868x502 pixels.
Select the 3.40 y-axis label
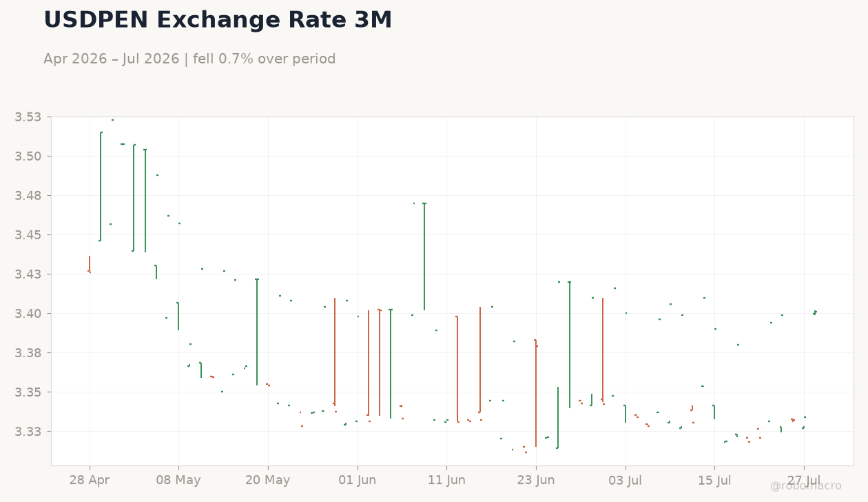[x=28, y=314]
